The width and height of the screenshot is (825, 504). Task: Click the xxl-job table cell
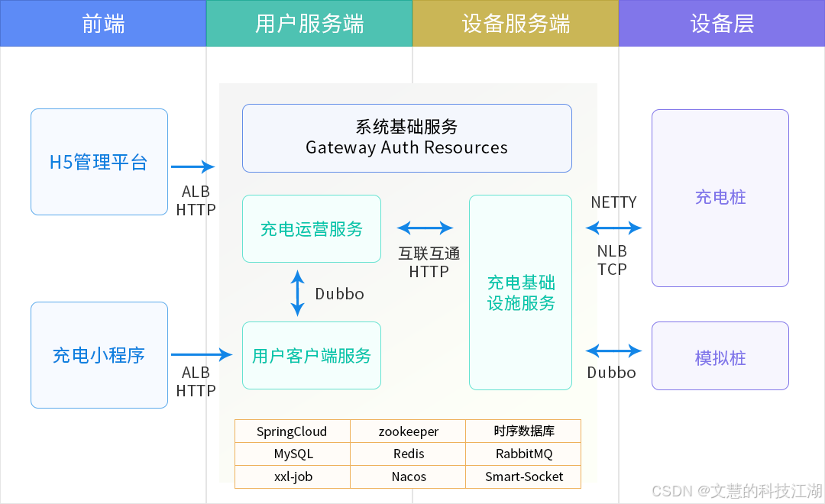pyautogui.click(x=293, y=477)
